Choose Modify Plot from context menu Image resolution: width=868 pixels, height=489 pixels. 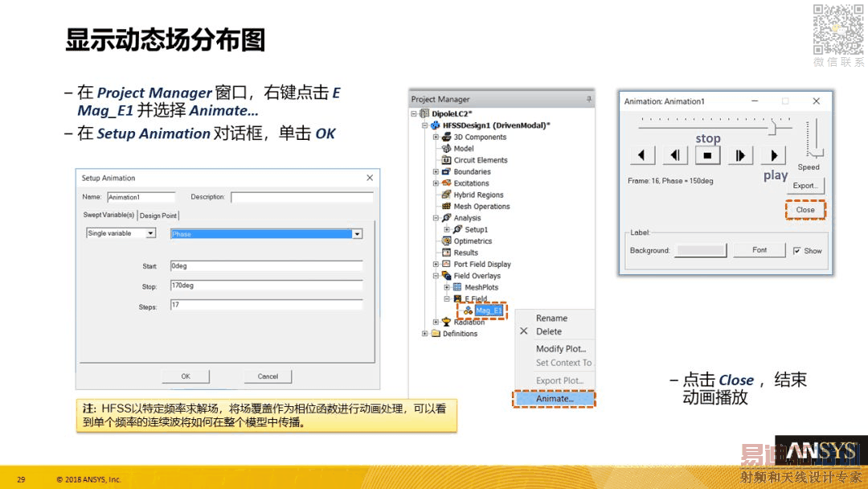coord(561,348)
